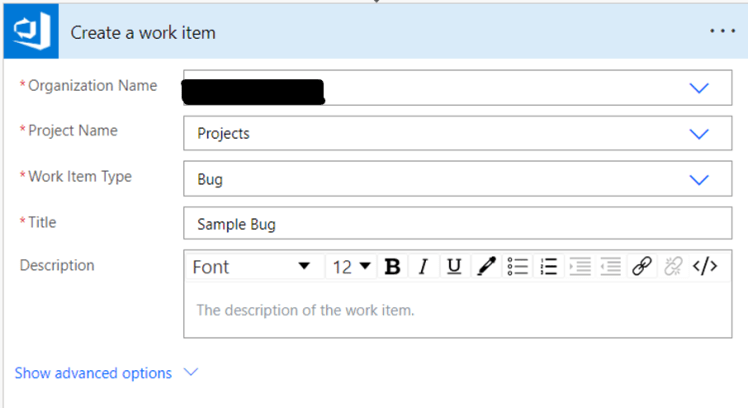Open the action's three-dot menu
The image size is (748, 408).
click(x=722, y=31)
